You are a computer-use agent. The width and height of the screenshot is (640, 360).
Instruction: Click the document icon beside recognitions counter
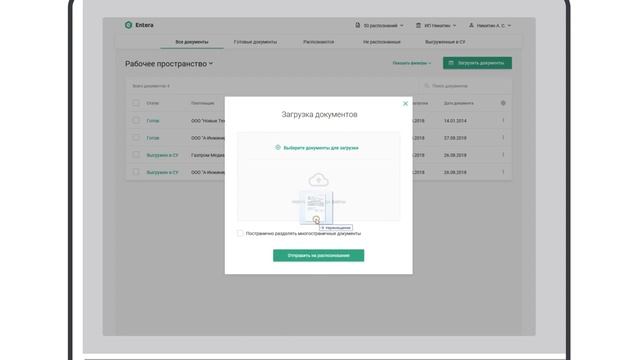tap(358, 25)
